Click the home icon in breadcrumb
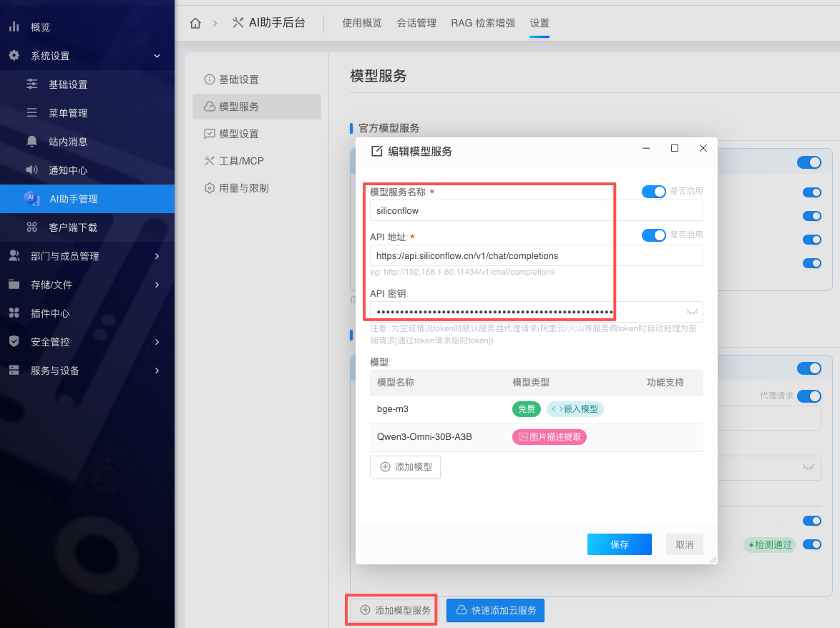Screen dimensions: 840x628 (x=195, y=23)
